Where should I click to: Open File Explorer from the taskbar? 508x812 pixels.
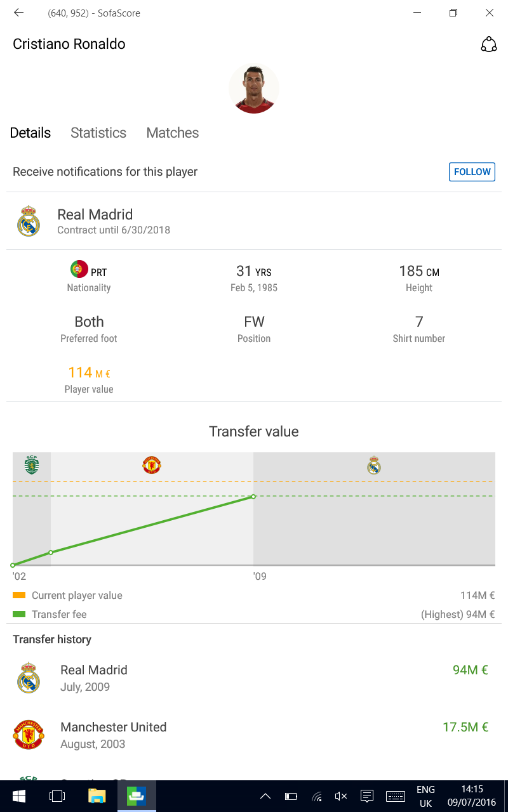[x=97, y=796]
